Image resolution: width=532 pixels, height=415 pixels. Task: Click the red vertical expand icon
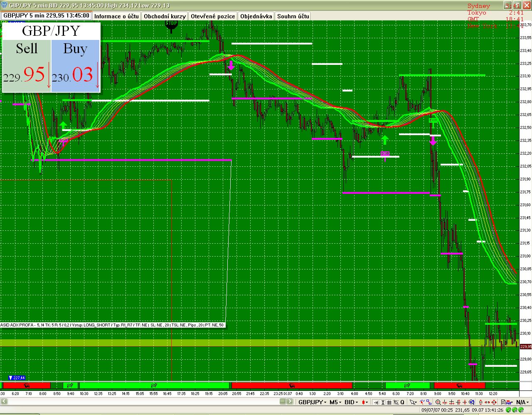tap(458, 402)
